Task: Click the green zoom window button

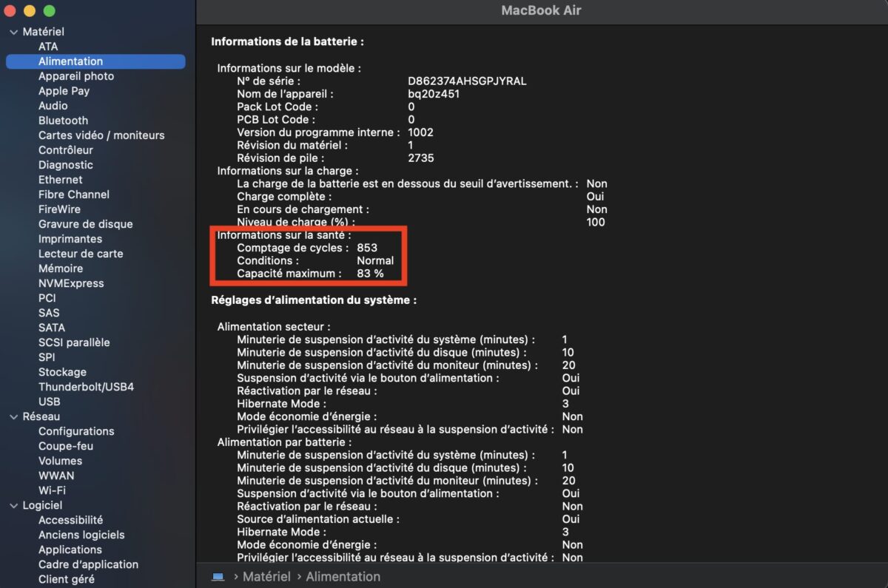Action: pyautogui.click(x=50, y=11)
